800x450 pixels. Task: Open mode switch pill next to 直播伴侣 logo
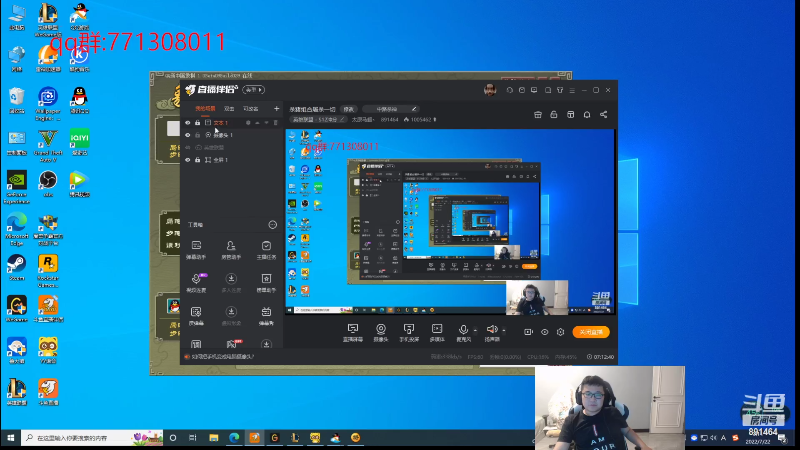coord(254,90)
